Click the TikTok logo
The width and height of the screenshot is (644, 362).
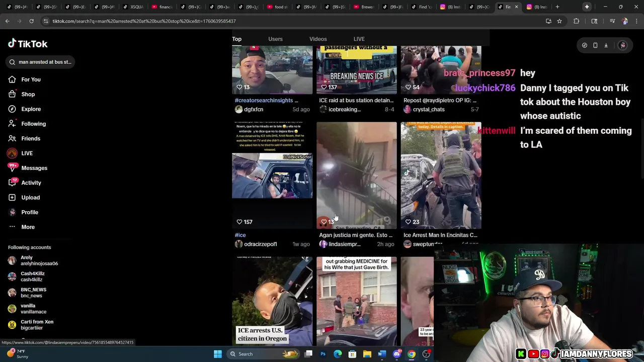point(28,44)
